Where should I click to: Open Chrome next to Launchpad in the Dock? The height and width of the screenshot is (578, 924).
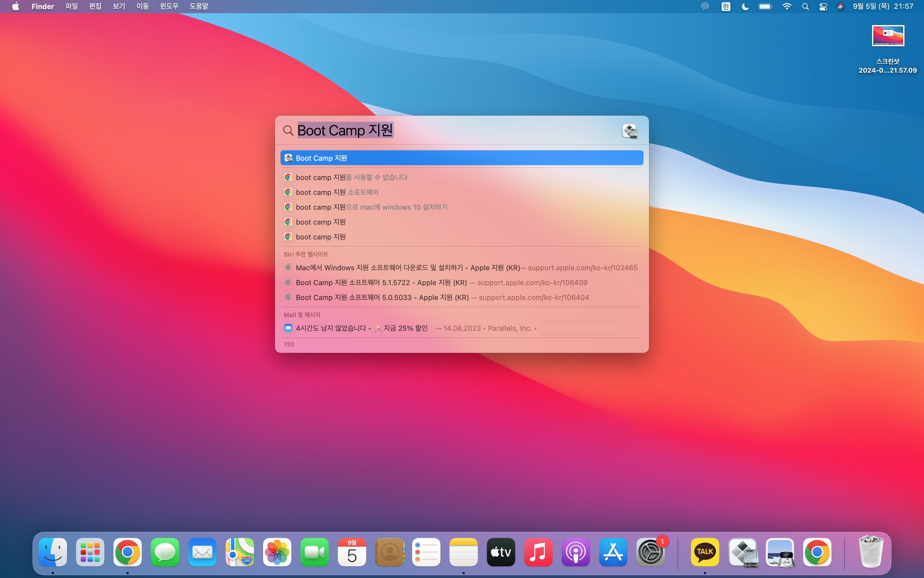pos(128,552)
